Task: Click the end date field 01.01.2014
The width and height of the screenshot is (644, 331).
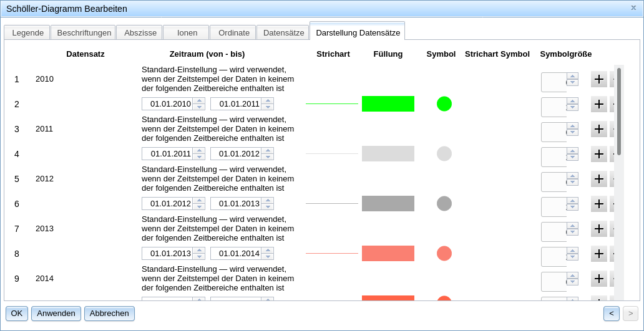Action: pos(235,254)
